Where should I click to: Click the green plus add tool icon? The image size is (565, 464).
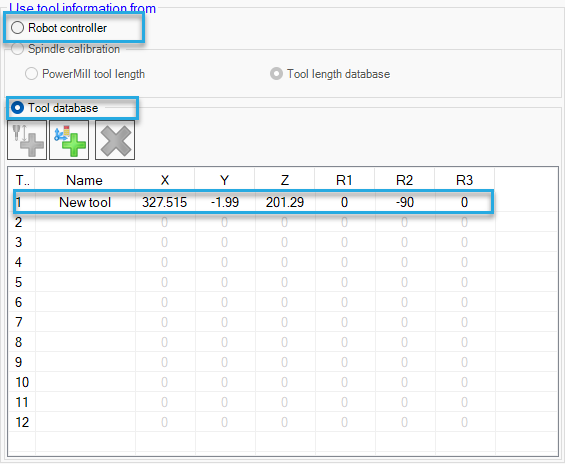[x=69, y=140]
